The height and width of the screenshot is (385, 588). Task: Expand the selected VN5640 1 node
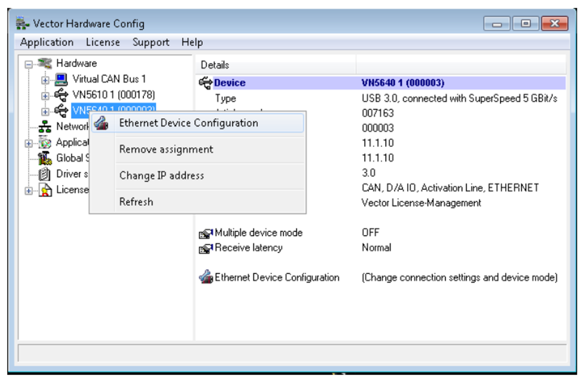coord(45,112)
